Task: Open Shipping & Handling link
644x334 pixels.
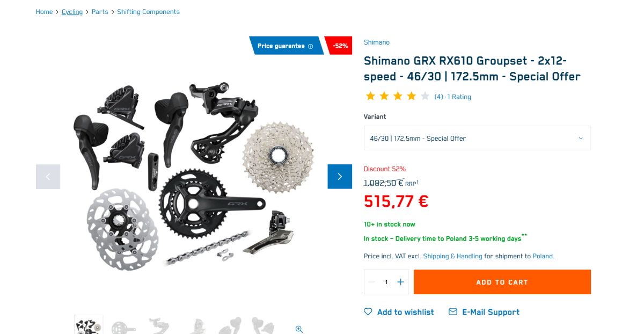Action: (453, 256)
